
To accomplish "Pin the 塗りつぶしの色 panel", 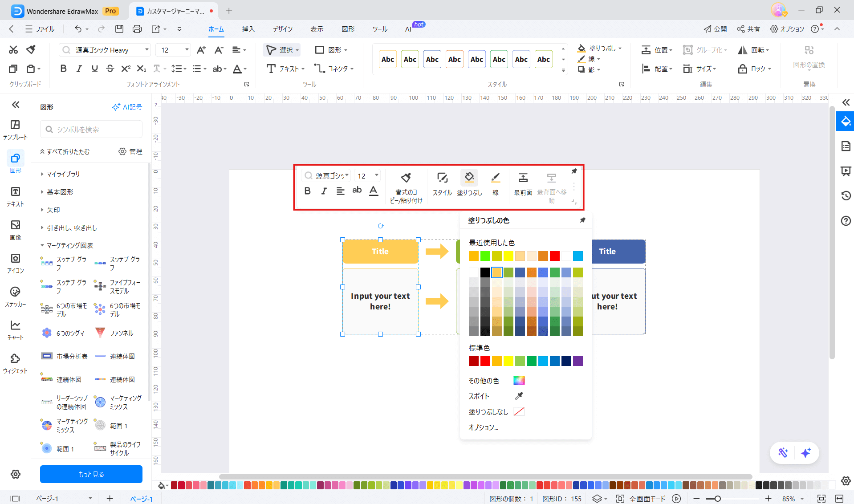I will (x=582, y=220).
